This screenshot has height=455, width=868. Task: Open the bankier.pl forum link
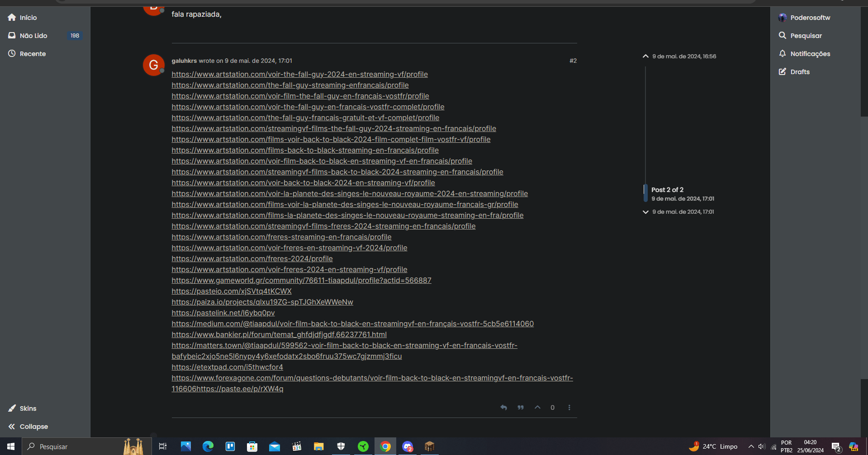(279, 335)
